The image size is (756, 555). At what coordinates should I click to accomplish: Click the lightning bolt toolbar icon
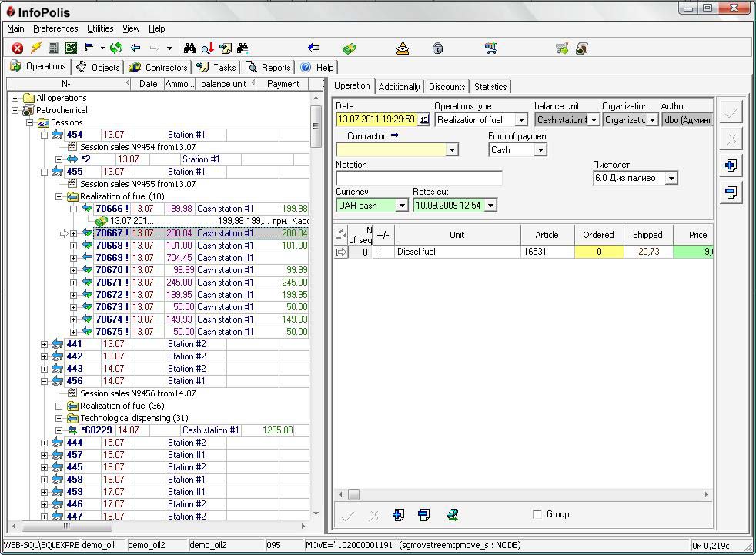(35, 48)
